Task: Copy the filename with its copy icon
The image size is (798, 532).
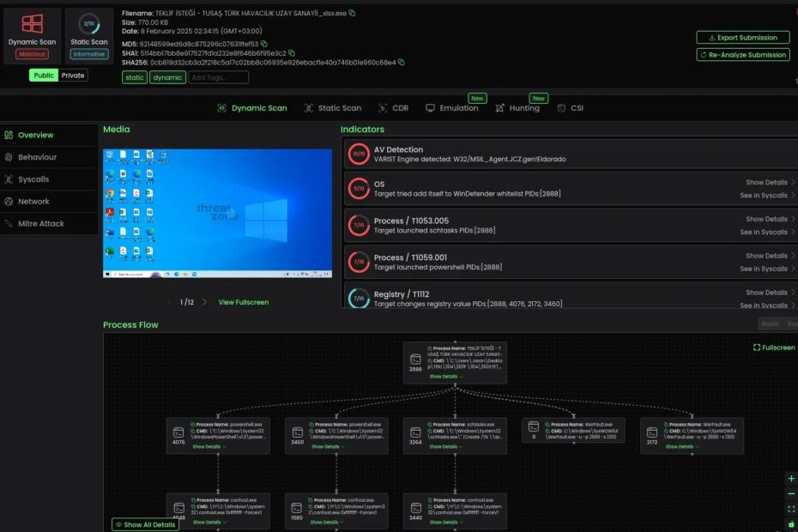Action: click(352, 13)
